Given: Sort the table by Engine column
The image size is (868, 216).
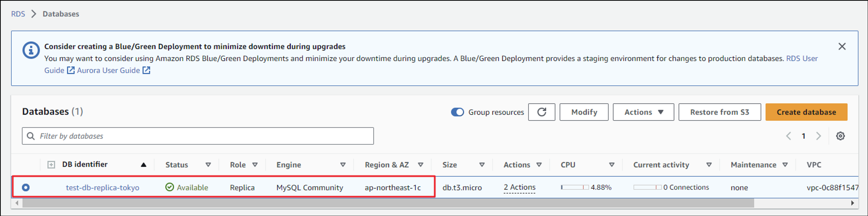Looking at the screenshot, I should pos(343,164).
